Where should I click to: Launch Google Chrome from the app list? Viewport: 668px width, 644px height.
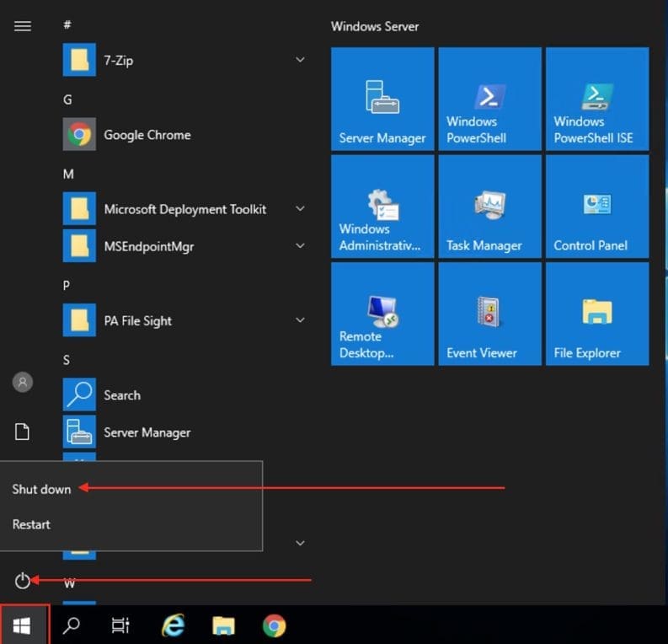click(147, 135)
